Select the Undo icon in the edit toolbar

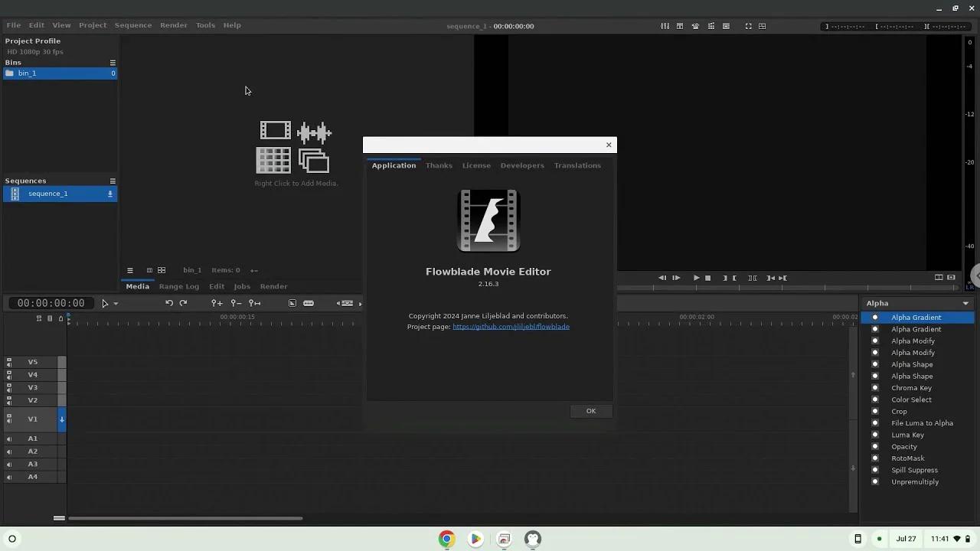[168, 303]
